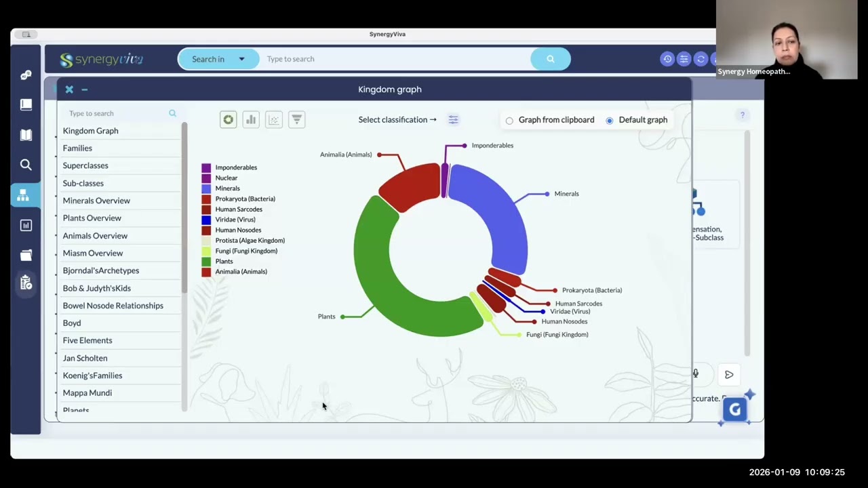Click Minerals legend color swatch
This screenshot has height=488, width=868.
coord(206,188)
